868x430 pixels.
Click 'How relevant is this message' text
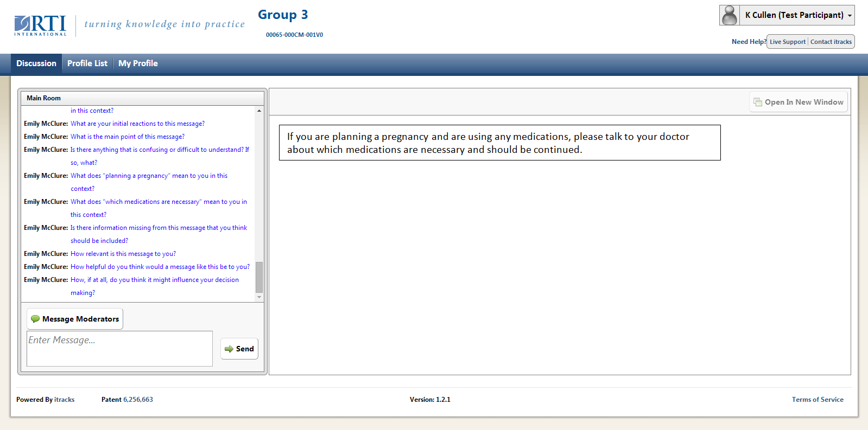pyautogui.click(x=123, y=254)
